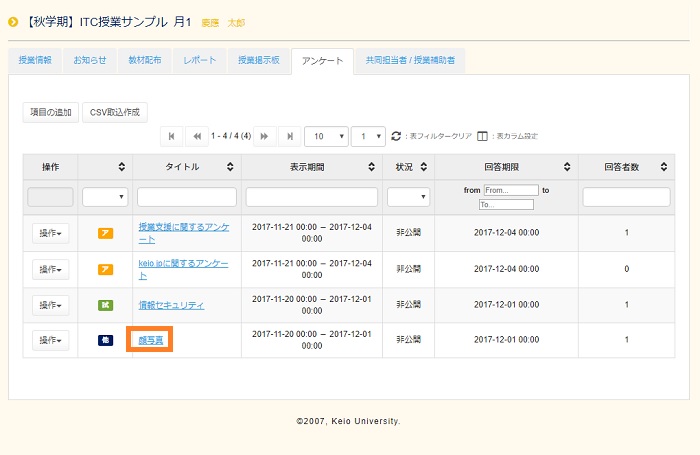
Task: Jump to the last page of results
Action: (x=290, y=136)
